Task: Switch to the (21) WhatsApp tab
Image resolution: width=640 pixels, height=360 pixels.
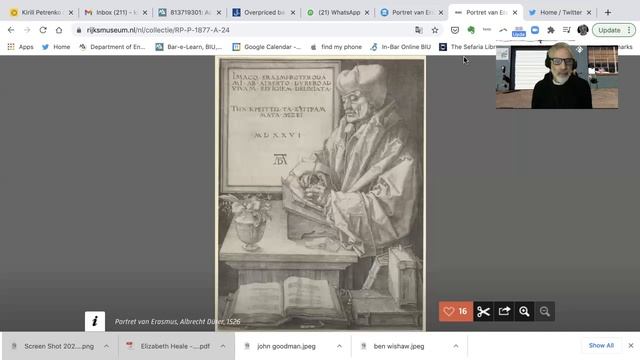Action: [338, 13]
